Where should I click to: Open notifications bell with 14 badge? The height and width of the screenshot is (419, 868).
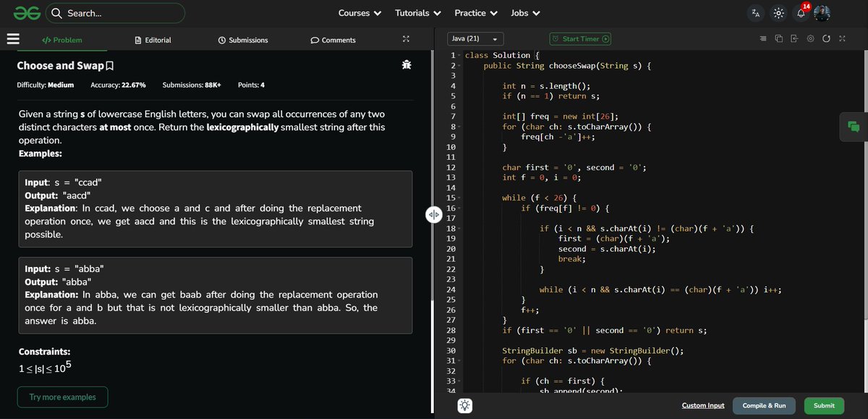(801, 12)
